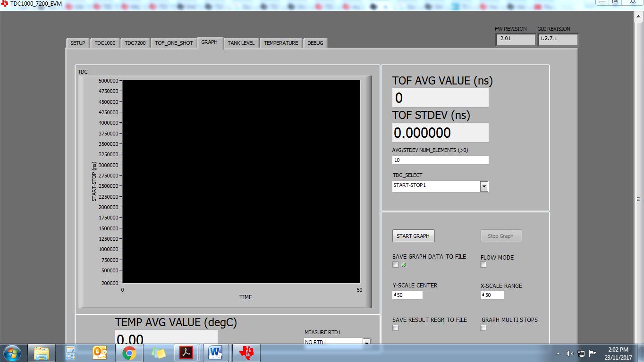Open Microsoft Word from the taskbar

[x=216, y=353]
